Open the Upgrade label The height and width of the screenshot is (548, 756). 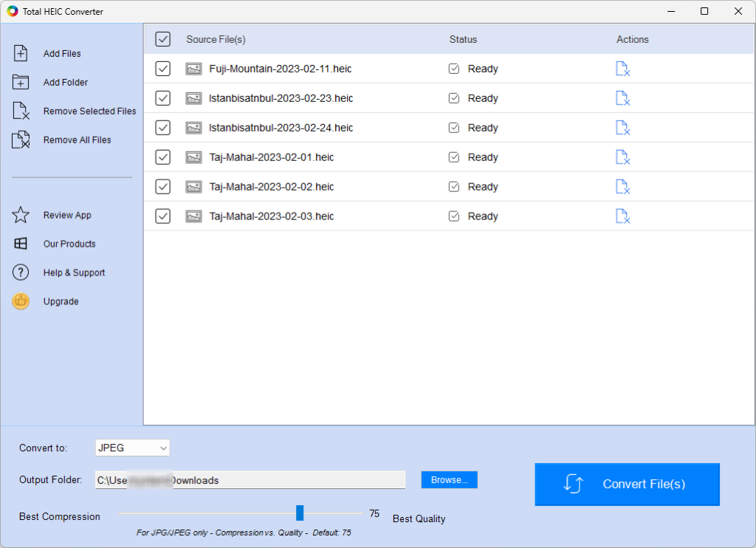(61, 301)
